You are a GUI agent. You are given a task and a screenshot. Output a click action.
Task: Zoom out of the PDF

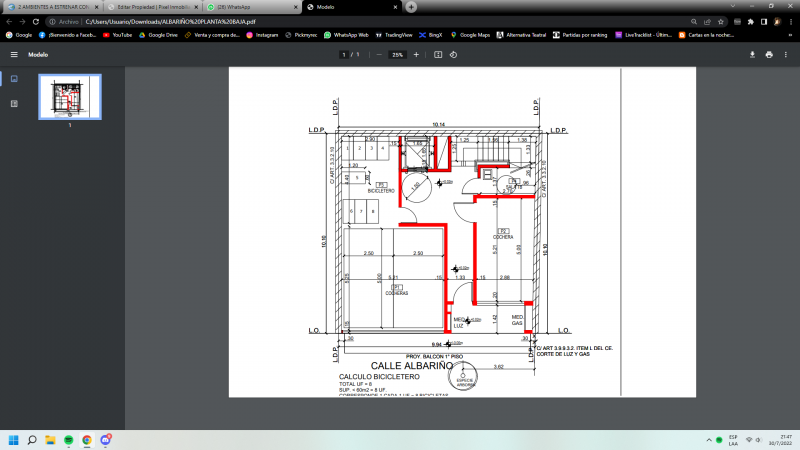[x=379, y=55]
